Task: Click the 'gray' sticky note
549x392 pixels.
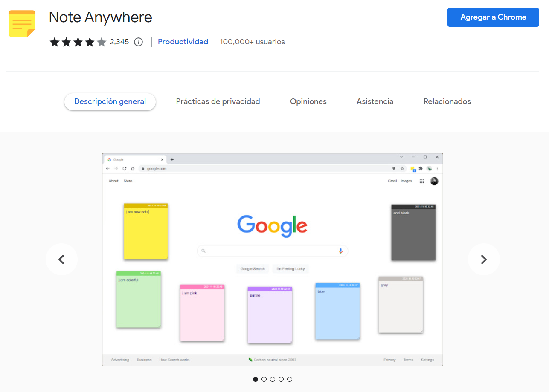Action: pos(401,305)
